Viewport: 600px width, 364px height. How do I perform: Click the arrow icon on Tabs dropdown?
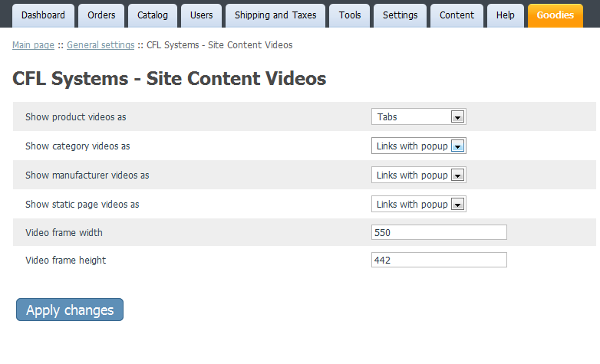457,117
